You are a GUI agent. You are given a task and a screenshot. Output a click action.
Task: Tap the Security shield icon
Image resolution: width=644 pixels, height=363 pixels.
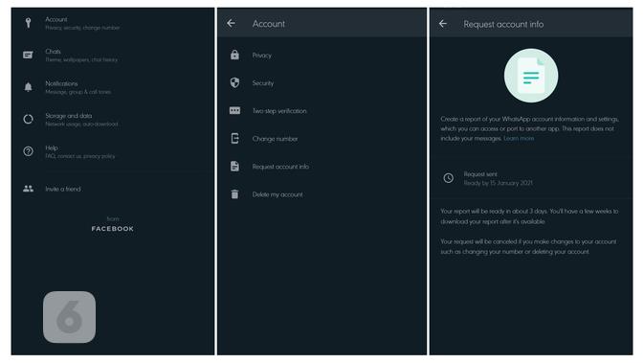coord(234,82)
